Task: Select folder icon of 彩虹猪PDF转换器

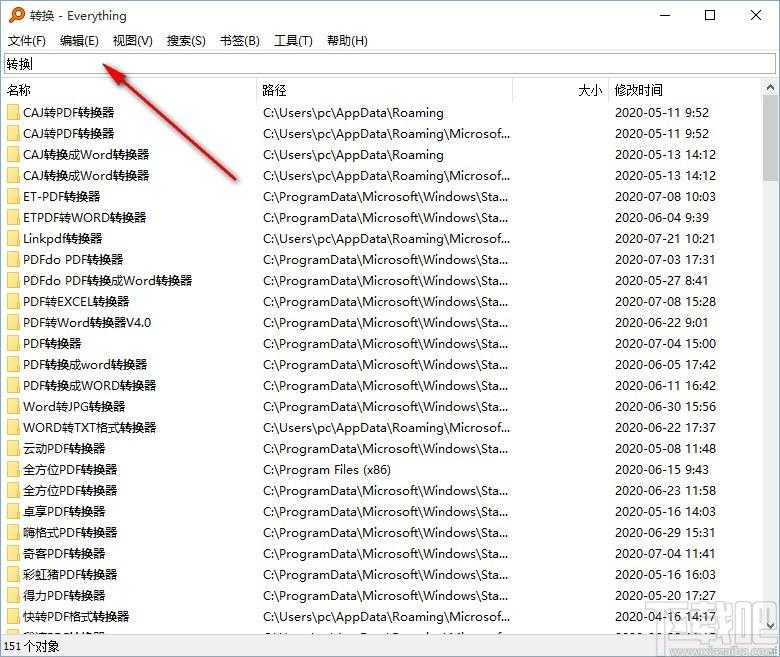Action: point(13,574)
